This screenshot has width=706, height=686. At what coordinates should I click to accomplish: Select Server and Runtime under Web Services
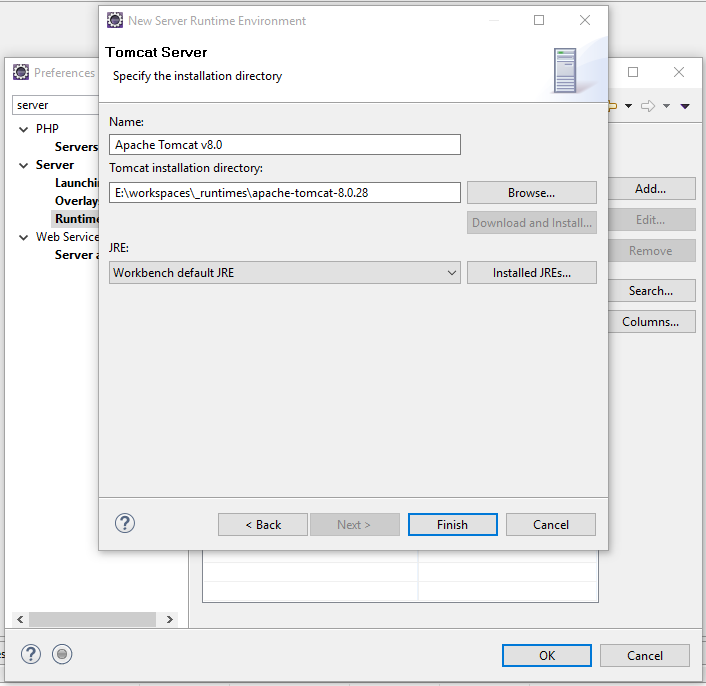click(76, 255)
